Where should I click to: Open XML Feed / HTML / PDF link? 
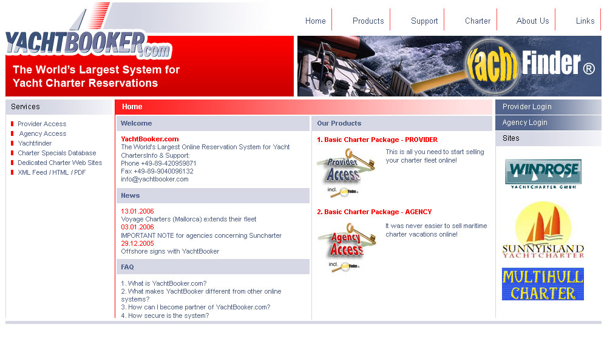tap(52, 172)
